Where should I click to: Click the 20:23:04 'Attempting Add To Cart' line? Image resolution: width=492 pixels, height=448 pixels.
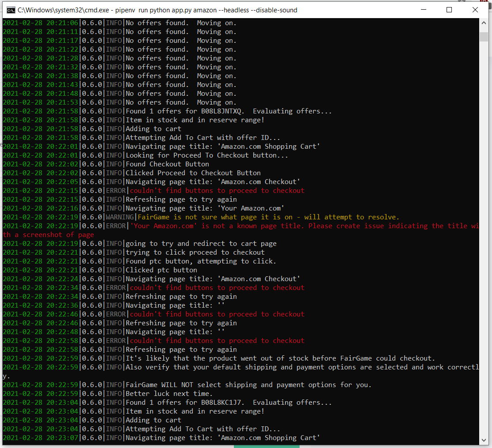(142, 429)
